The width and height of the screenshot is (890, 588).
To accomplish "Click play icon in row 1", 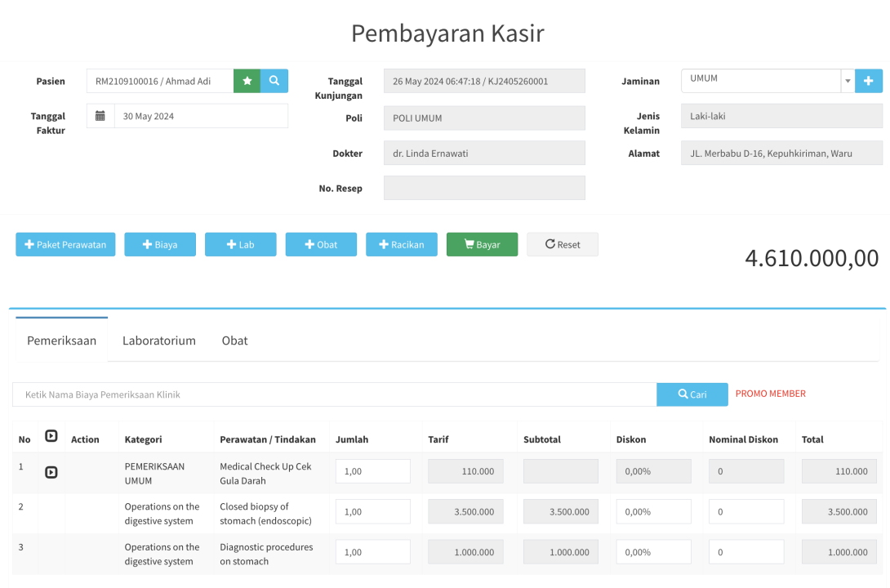I will point(51,472).
